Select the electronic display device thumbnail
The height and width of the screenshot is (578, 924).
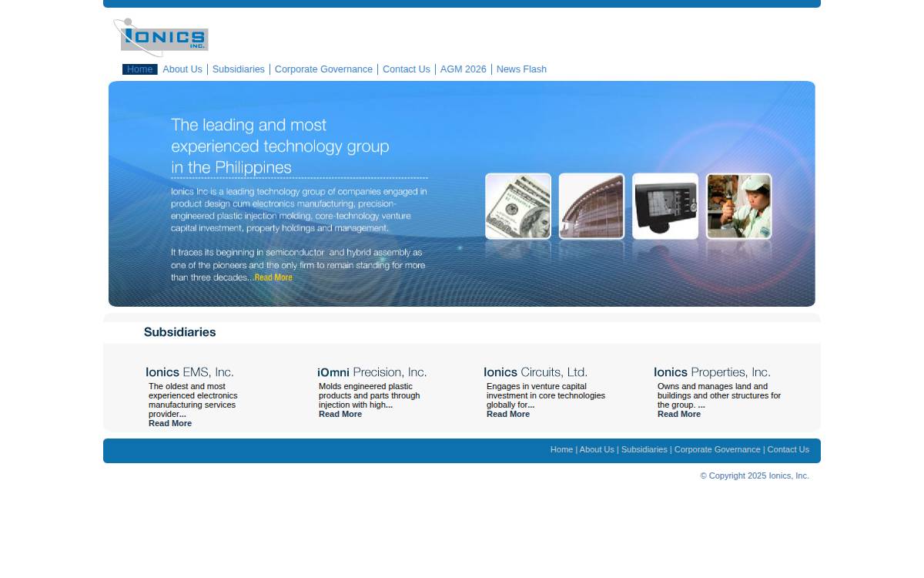[665, 206]
